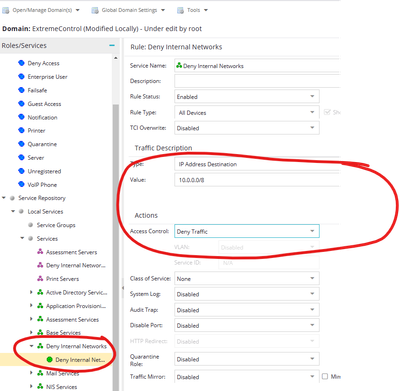
Task: Click the Value field showing 10.0.0.0/8
Action: click(x=257, y=180)
